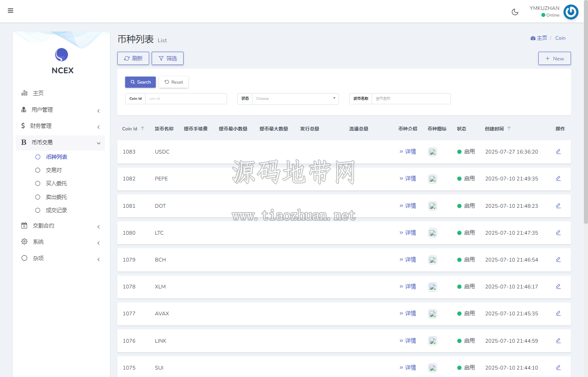Select date 2025-07-10 21:44:59

tap(511, 341)
